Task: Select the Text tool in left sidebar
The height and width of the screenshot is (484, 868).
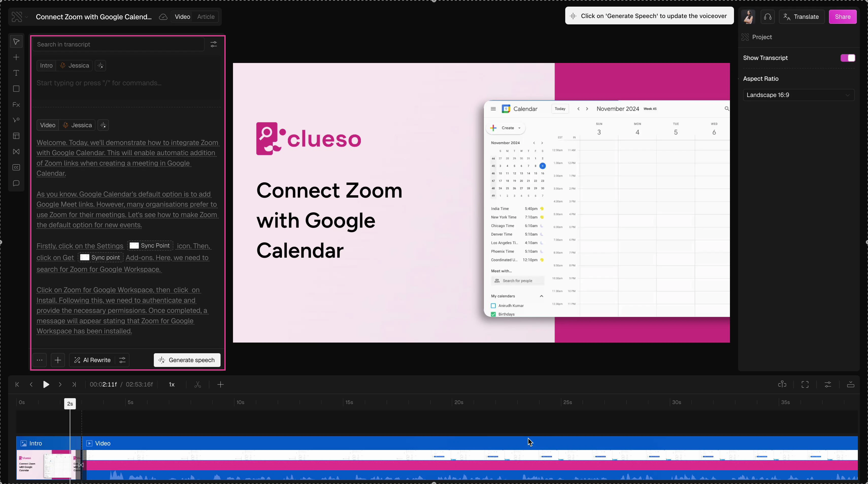Action: [16, 73]
